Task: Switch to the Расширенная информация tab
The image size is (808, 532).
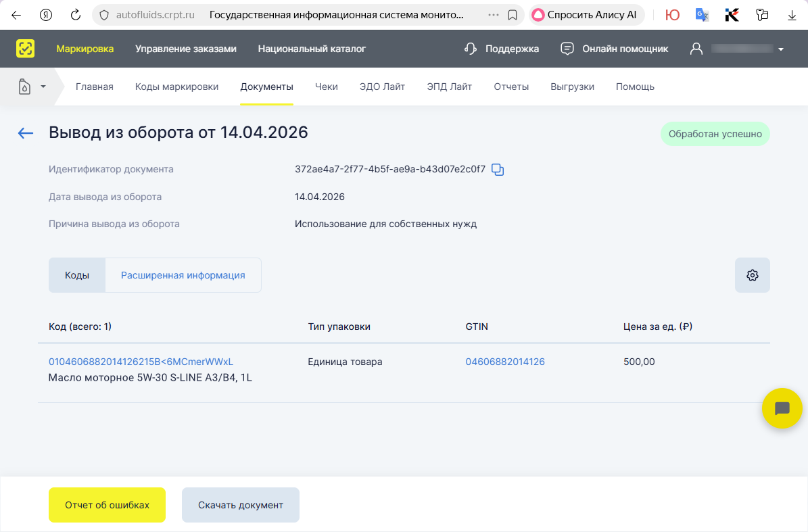Action: coord(183,275)
